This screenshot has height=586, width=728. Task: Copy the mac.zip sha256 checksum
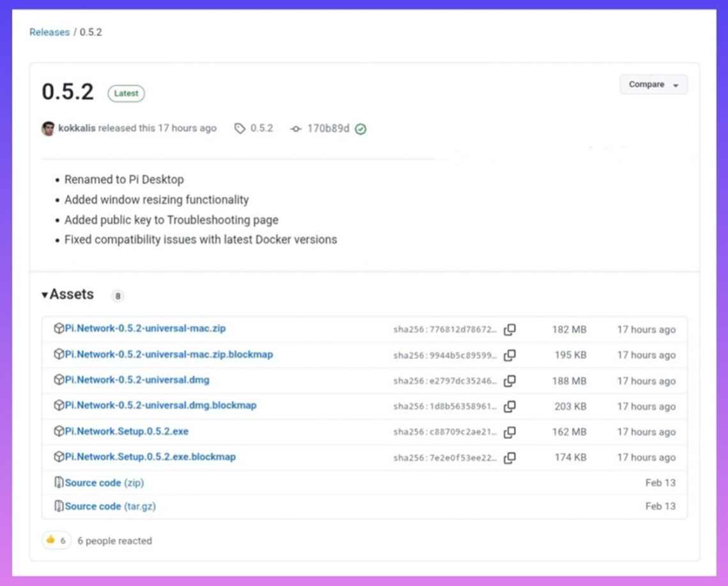[x=510, y=330]
